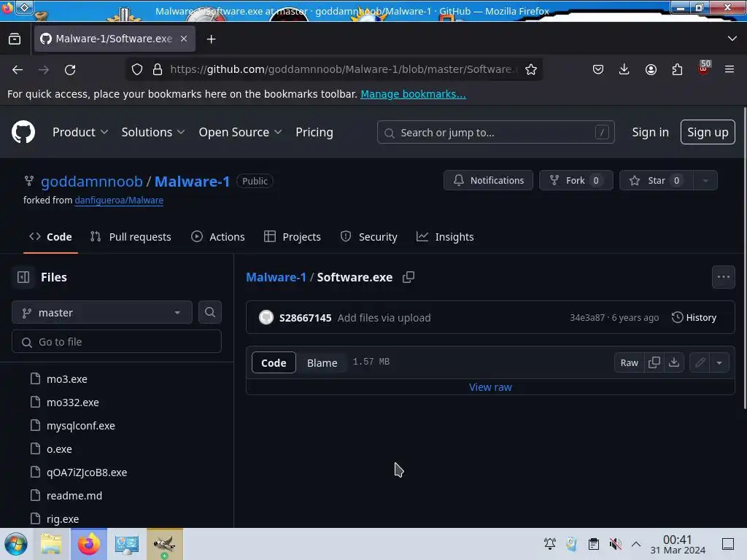This screenshot has width=747, height=560.
Task: Open the master branch dropdown
Action: (102, 312)
